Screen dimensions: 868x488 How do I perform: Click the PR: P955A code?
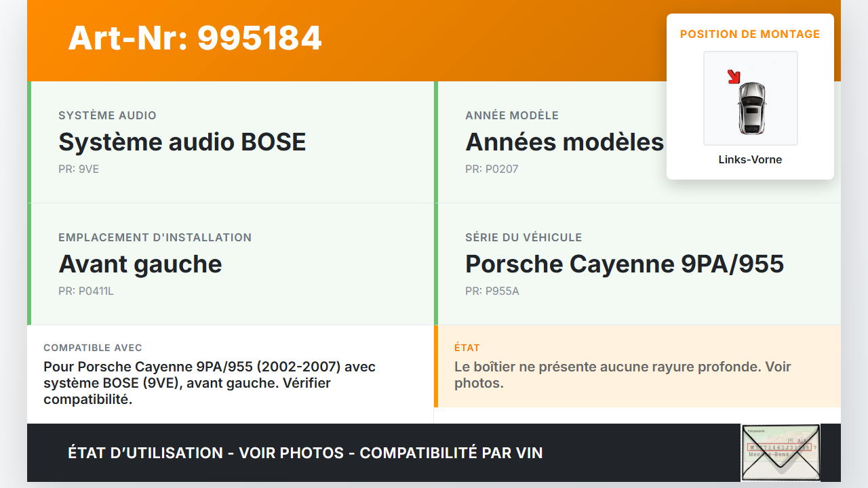pyautogui.click(x=492, y=291)
